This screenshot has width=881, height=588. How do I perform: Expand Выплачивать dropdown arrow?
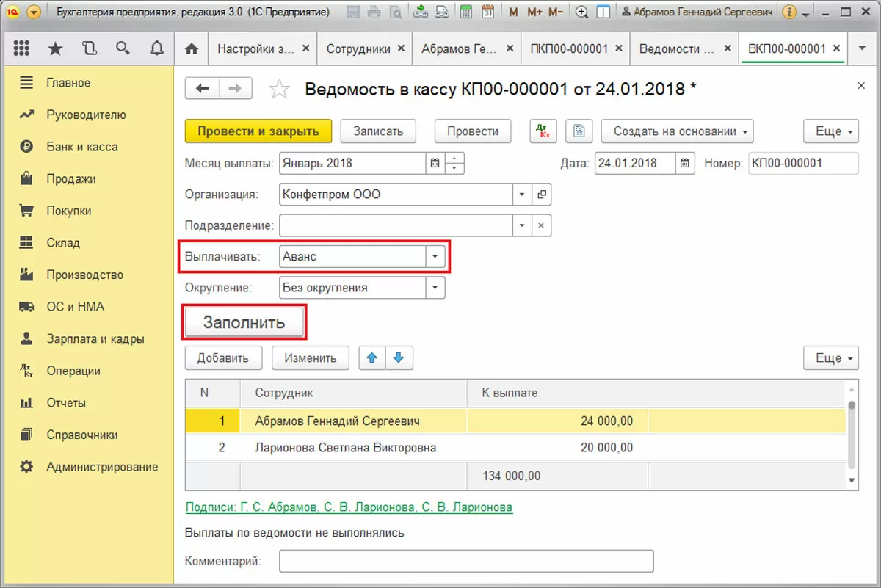click(435, 256)
